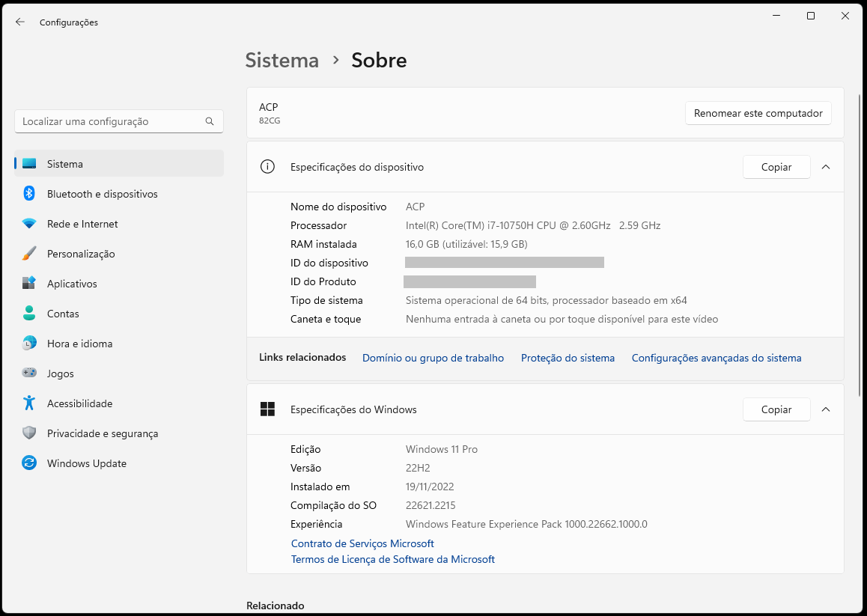
Task: Click the Sistema monitor icon
Action: tap(29, 164)
